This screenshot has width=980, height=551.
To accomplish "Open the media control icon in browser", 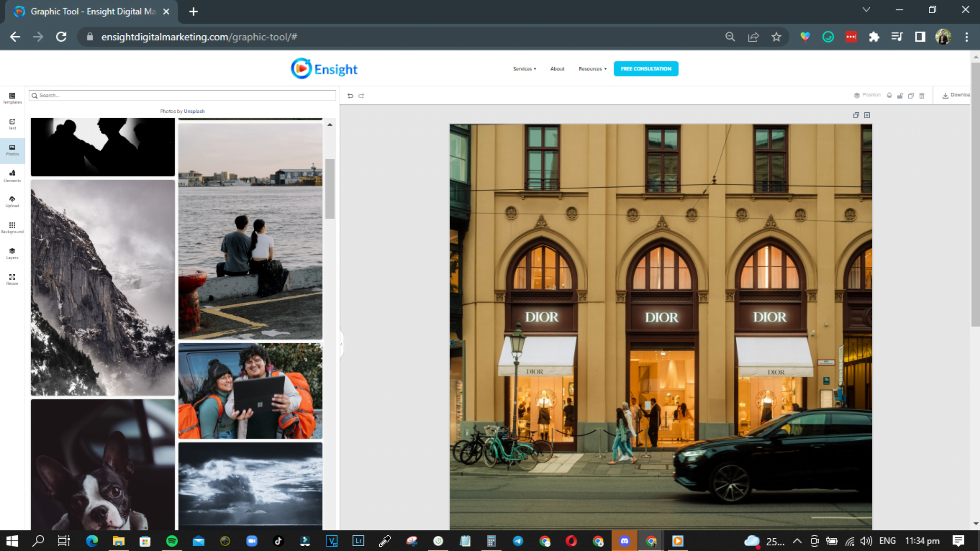I will tap(897, 37).
